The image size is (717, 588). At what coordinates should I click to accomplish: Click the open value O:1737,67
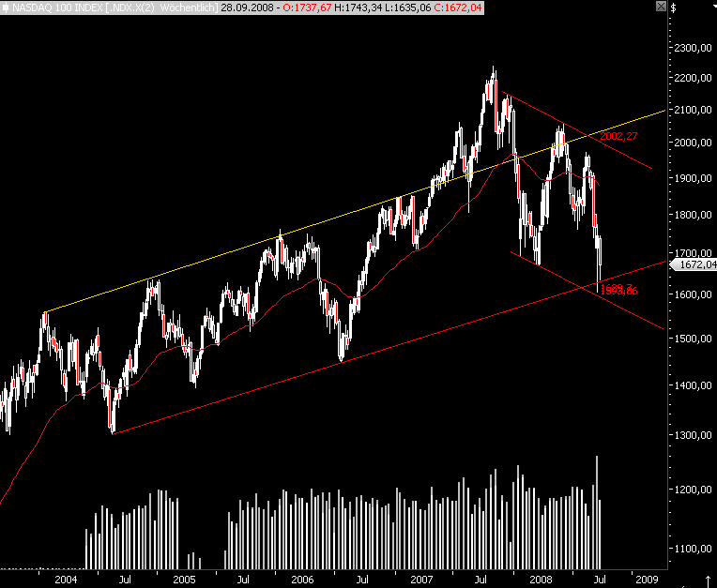tap(307, 8)
